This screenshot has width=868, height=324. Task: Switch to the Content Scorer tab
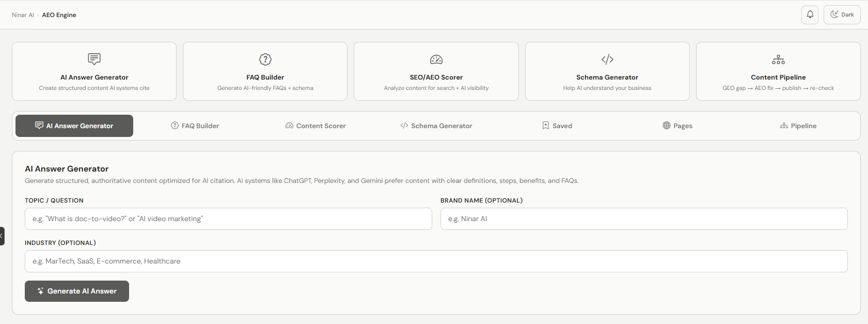tap(315, 126)
